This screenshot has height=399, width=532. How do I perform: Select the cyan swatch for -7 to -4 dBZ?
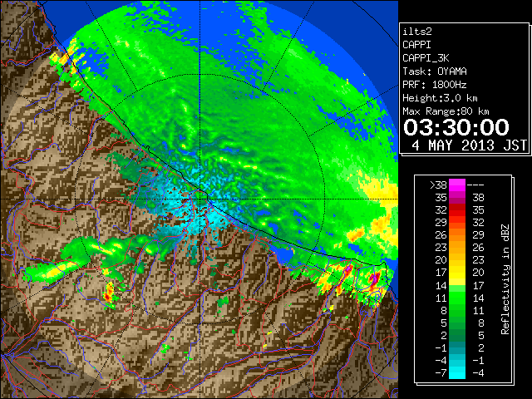[x=457, y=373]
